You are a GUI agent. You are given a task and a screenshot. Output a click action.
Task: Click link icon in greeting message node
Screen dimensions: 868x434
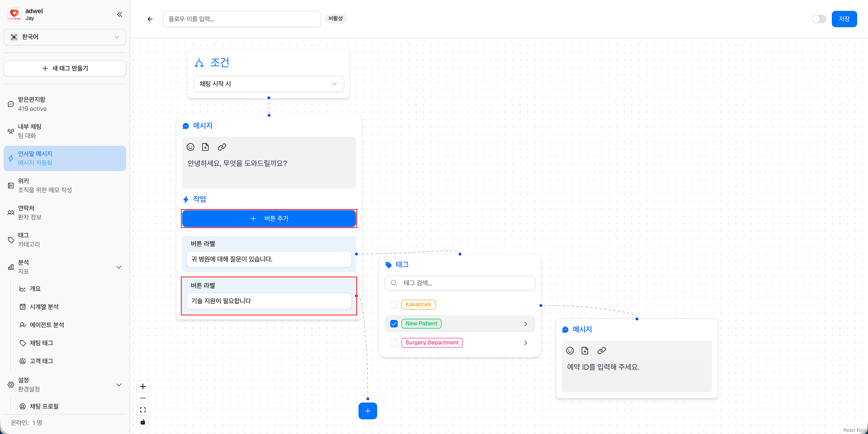[x=222, y=147]
